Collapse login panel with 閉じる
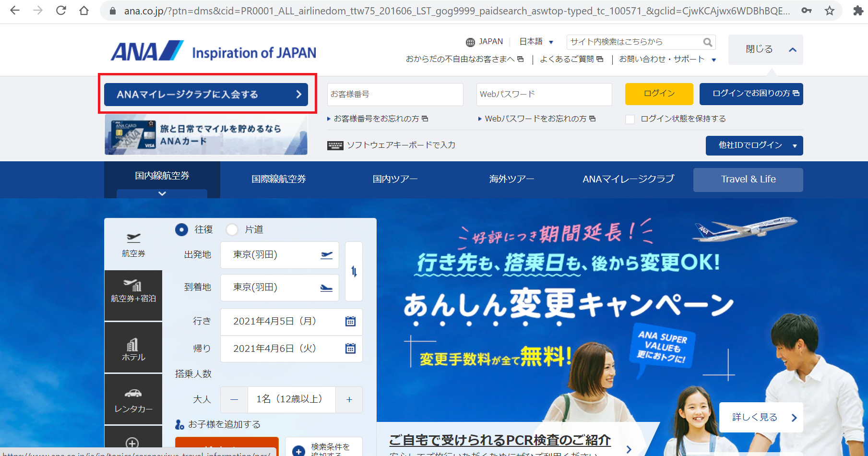Image resolution: width=868 pixels, height=456 pixels. coord(766,49)
